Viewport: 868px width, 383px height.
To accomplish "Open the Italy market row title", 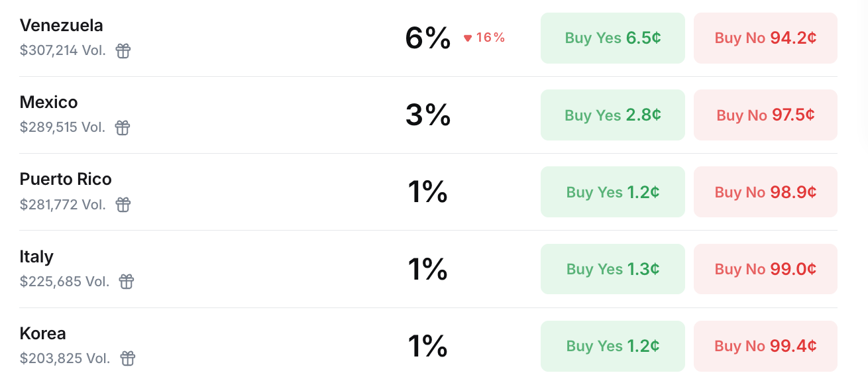I will 36,256.
